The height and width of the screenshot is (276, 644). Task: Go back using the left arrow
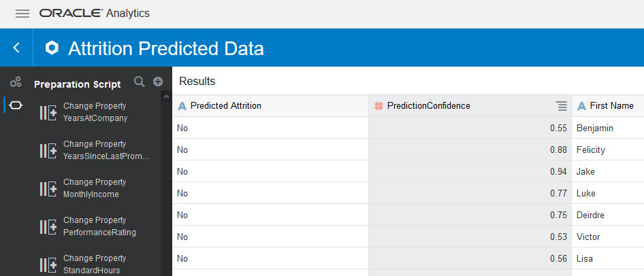pos(16,48)
